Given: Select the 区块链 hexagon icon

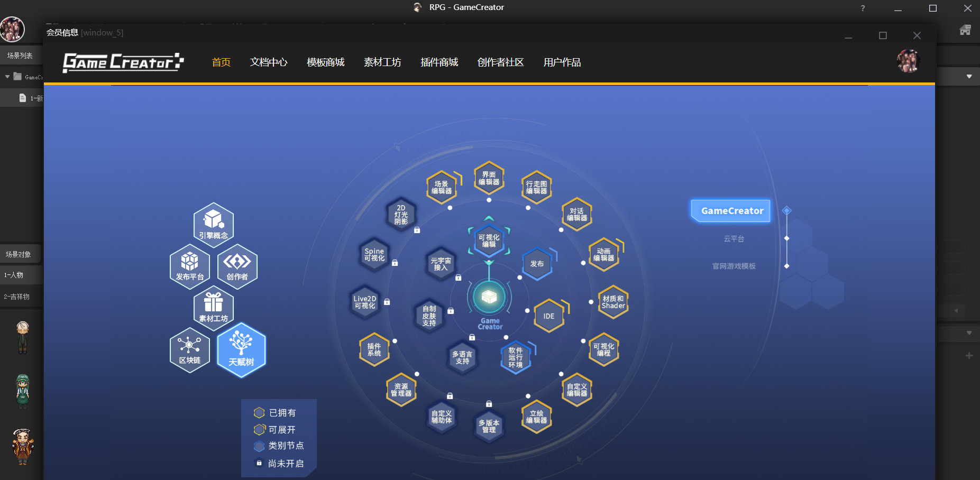Looking at the screenshot, I should [190, 350].
